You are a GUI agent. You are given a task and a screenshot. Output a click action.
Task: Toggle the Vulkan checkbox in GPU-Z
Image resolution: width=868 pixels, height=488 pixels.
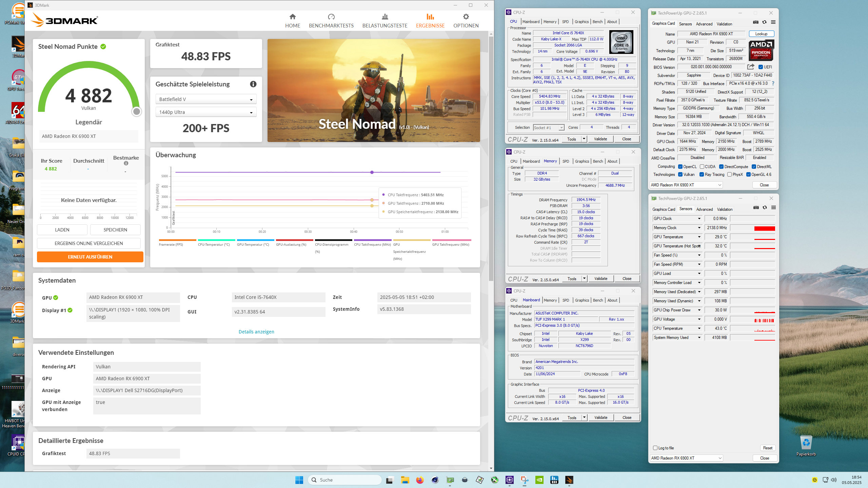pyautogui.click(x=680, y=175)
